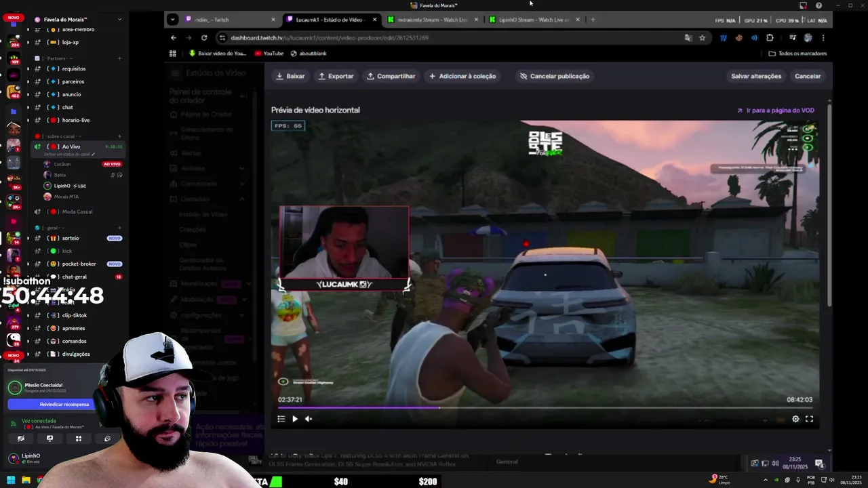Open the Ir para a página do VOD link
The image size is (868, 488).
[x=776, y=110]
